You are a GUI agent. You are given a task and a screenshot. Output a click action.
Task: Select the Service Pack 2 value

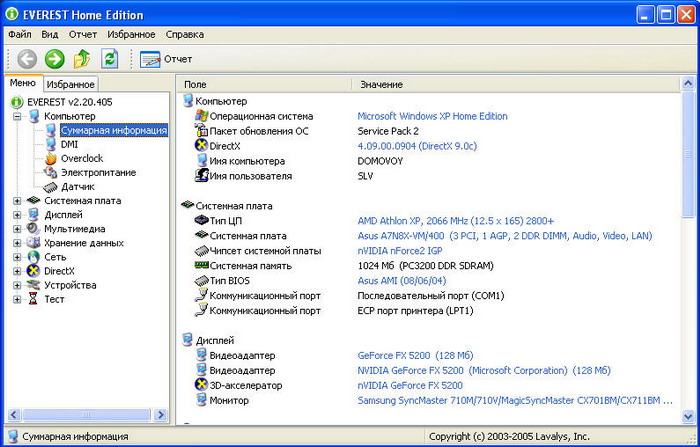(x=388, y=131)
